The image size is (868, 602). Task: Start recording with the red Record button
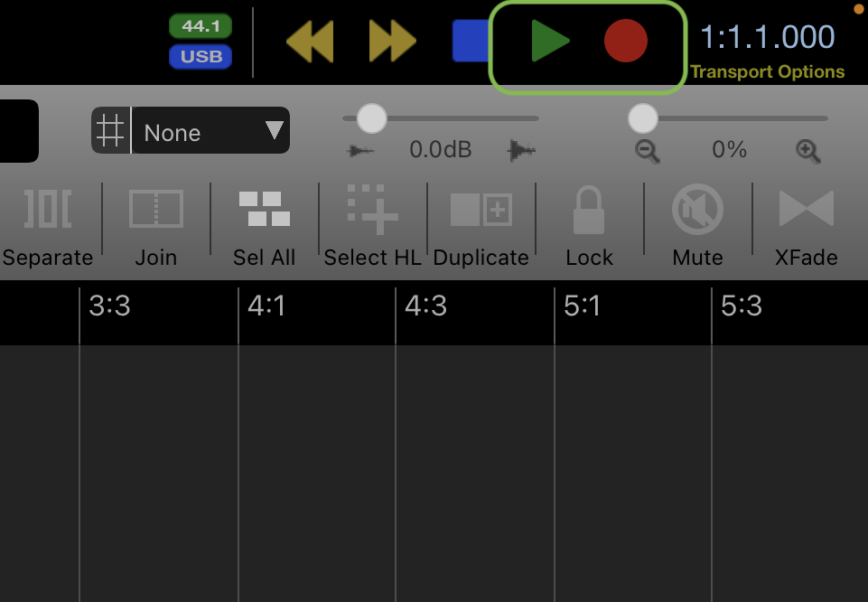point(626,41)
